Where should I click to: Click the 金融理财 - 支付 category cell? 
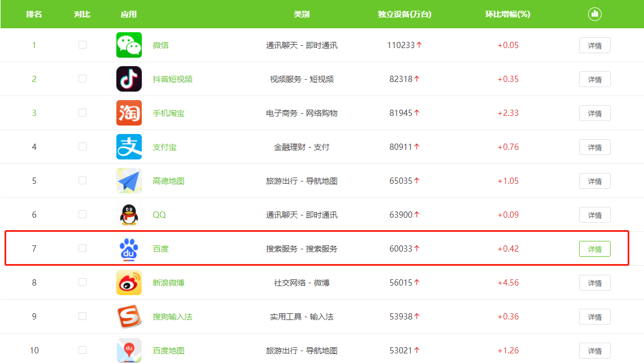(302, 147)
